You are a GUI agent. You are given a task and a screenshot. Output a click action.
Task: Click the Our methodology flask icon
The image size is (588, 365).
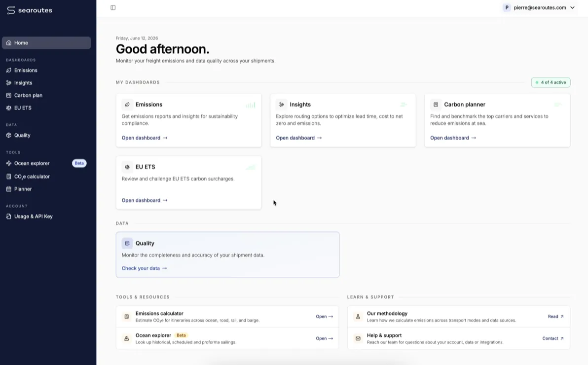pos(358,317)
